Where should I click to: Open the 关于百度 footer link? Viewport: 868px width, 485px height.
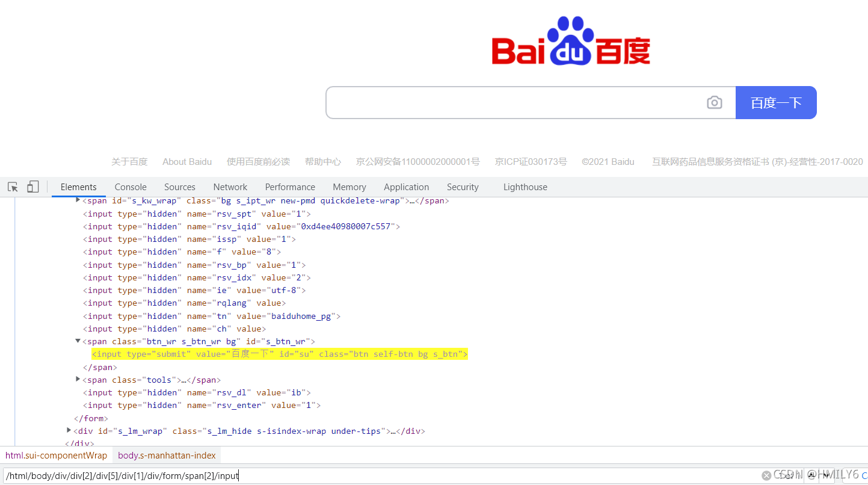pyautogui.click(x=129, y=161)
